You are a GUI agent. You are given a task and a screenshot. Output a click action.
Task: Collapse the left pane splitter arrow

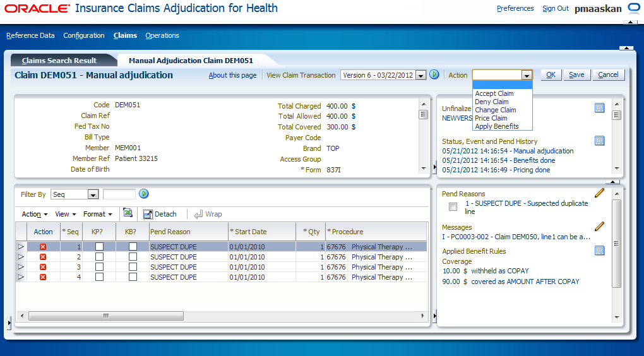coord(9,323)
